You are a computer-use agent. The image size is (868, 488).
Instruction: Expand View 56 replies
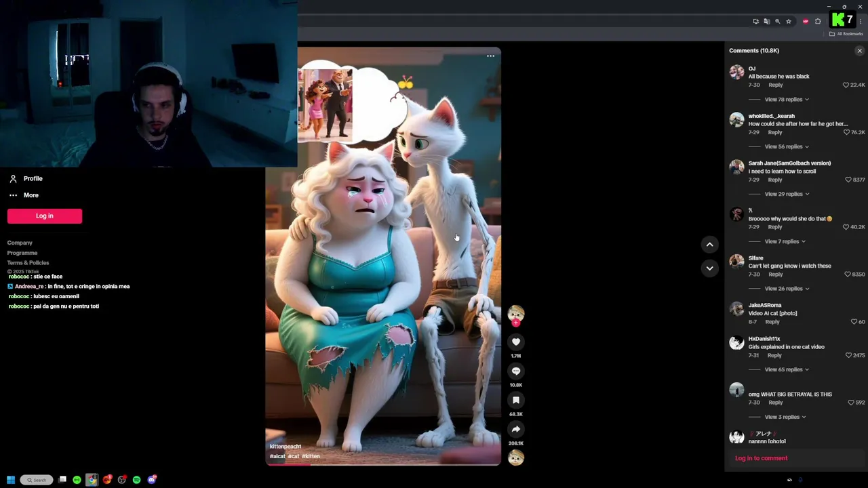point(786,146)
